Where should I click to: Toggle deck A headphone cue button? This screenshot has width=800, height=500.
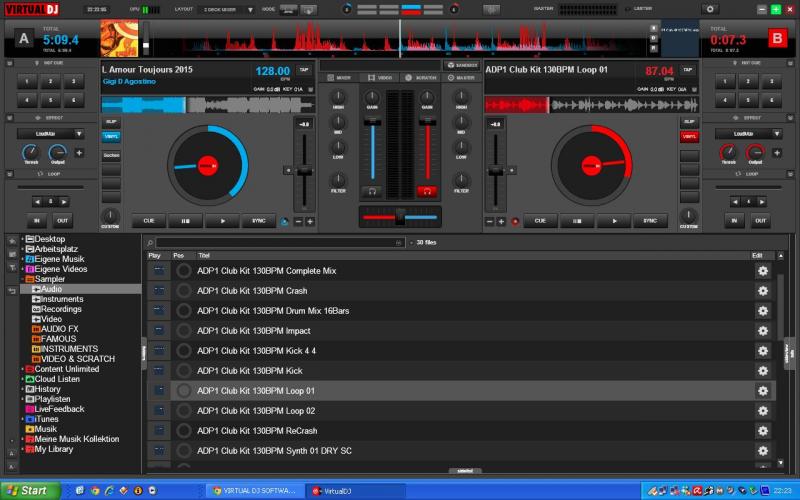coord(372,191)
